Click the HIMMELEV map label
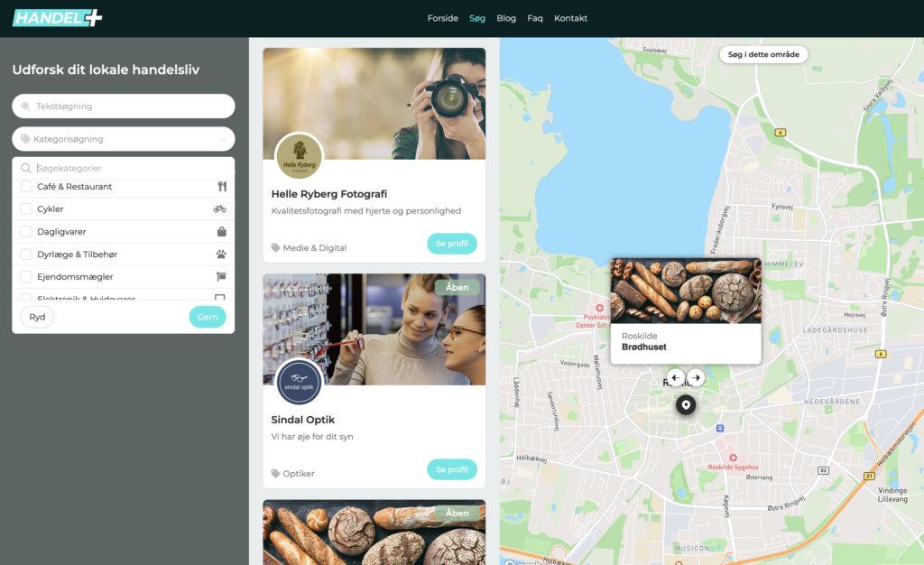The image size is (924, 565). 784,264
